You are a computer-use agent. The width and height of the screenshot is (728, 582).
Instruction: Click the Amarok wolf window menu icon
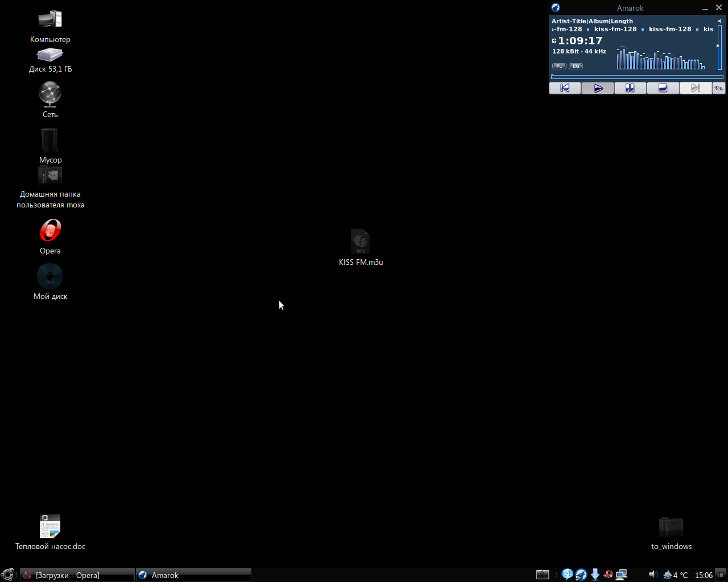coord(556,8)
